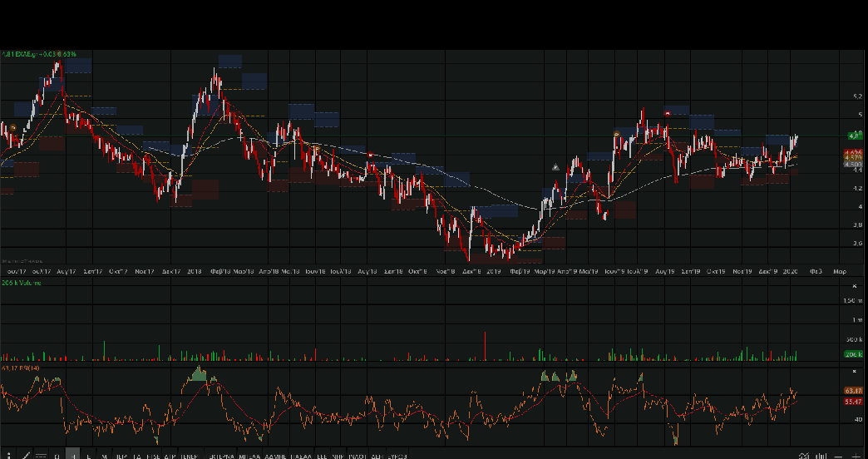Click the horizontal lines tool icon

tap(41, 455)
